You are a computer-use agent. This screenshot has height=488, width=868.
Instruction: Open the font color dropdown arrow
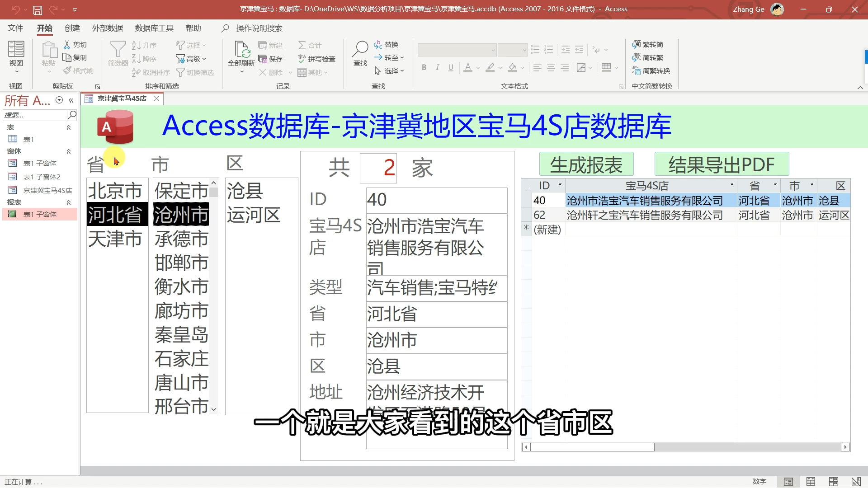tap(478, 68)
